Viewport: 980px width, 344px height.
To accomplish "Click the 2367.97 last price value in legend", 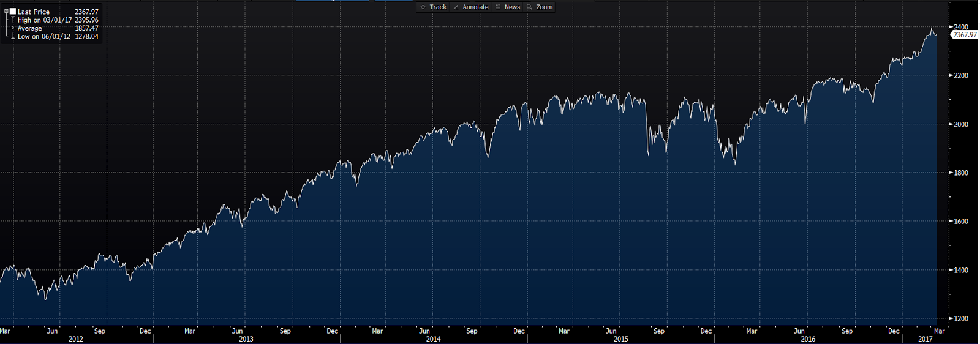I will (x=86, y=12).
